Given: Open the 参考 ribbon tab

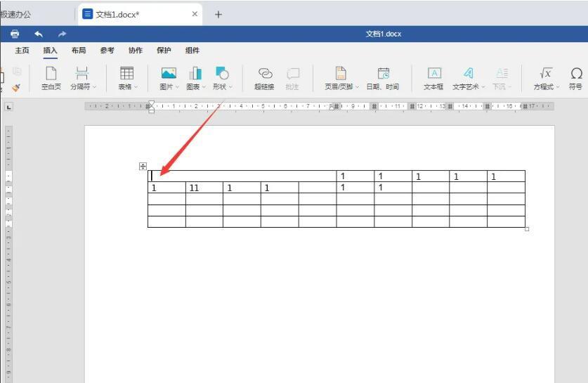Looking at the screenshot, I should click(x=107, y=51).
